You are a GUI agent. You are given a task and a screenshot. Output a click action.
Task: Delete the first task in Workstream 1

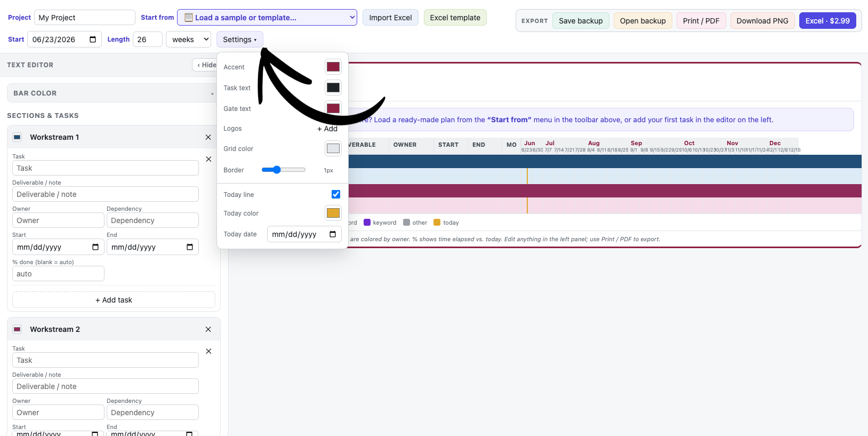(x=208, y=159)
